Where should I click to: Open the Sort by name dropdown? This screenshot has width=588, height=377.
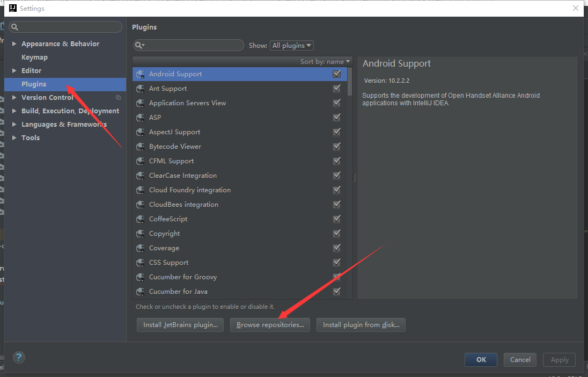tap(325, 62)
